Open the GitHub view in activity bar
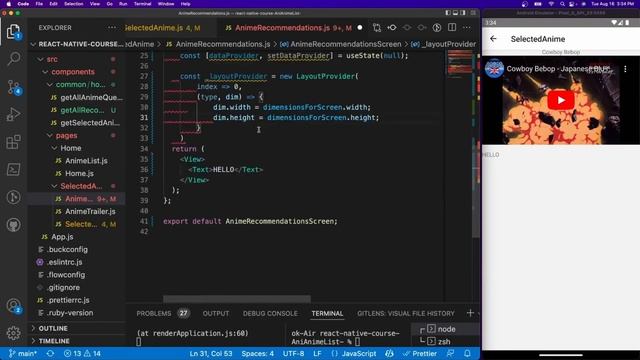This screenshot has width=640, height=360. (13, 224)
